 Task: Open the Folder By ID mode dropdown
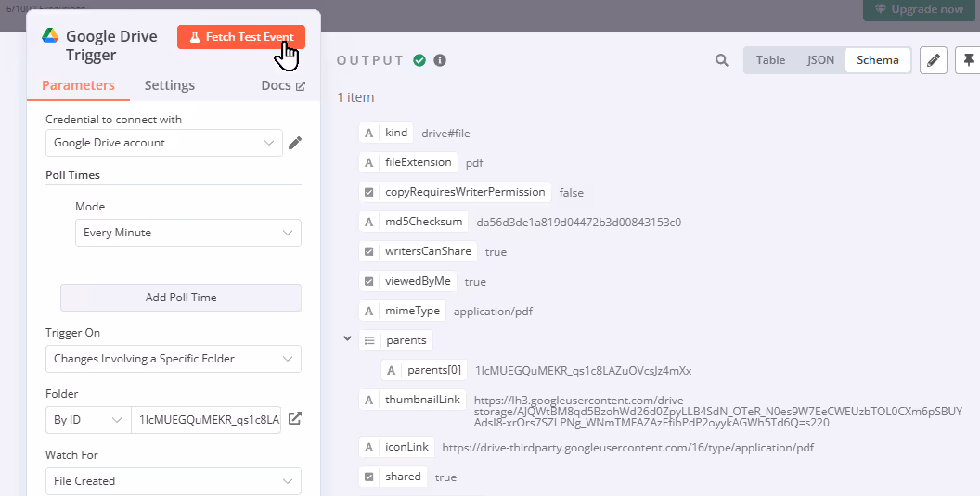point(88,420)
